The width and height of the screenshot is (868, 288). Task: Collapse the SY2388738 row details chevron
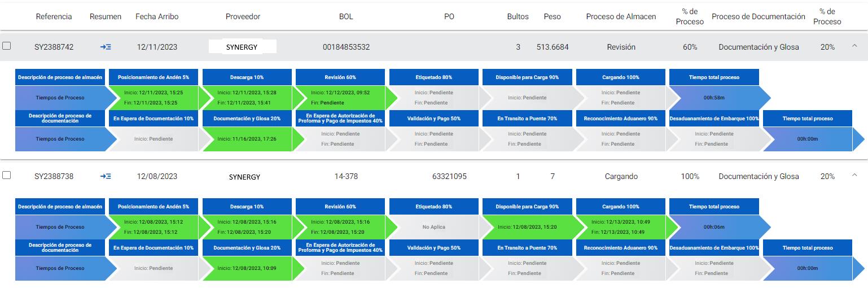tap(854, 176)
